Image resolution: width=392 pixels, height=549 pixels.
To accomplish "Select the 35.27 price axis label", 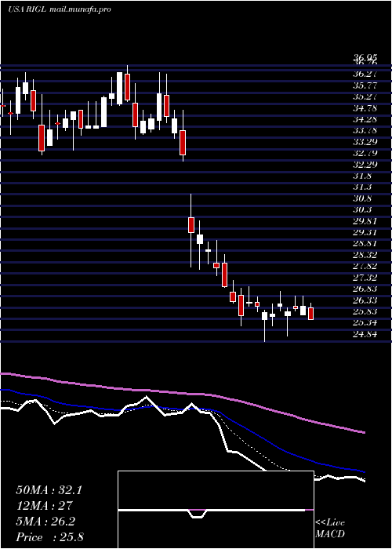I will click(365, 96).
